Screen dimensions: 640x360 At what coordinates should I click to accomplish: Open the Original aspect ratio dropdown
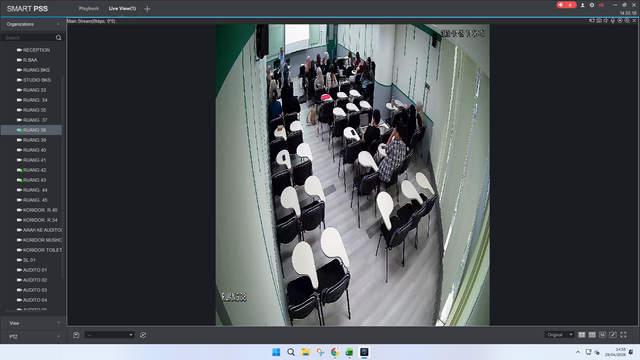559,335
